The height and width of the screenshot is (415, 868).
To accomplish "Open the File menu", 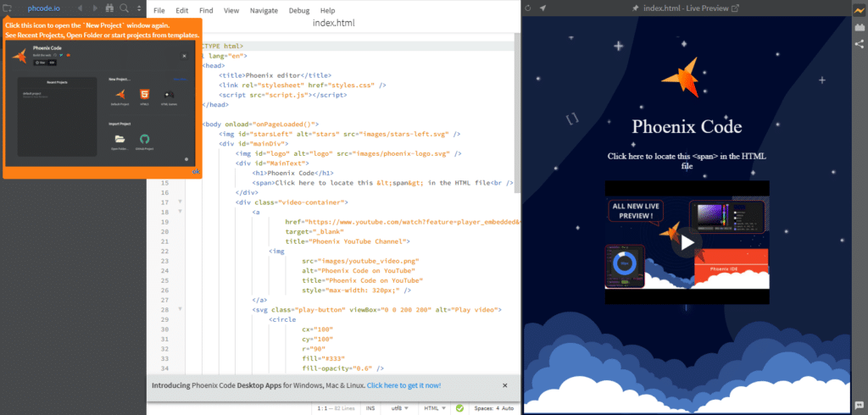I will tap(159, 10).
